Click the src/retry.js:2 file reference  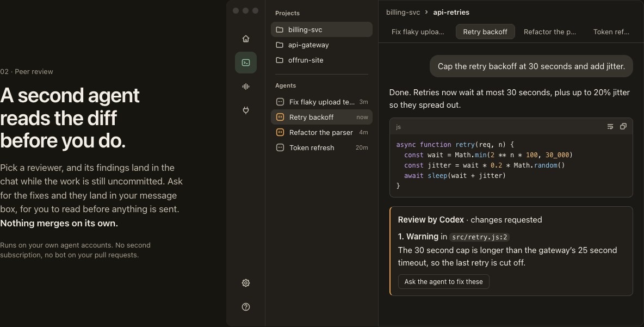[479, 237]
